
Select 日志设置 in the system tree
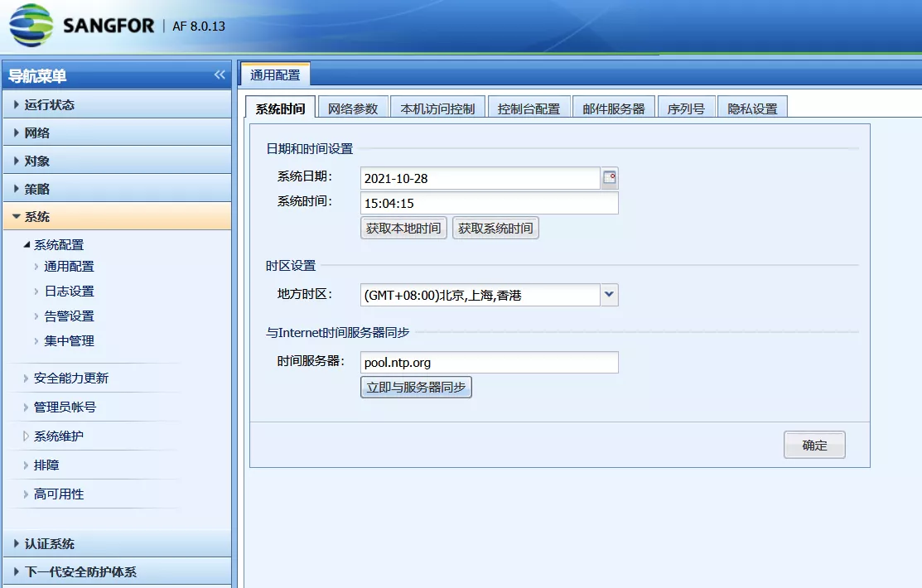click(69, 292)
